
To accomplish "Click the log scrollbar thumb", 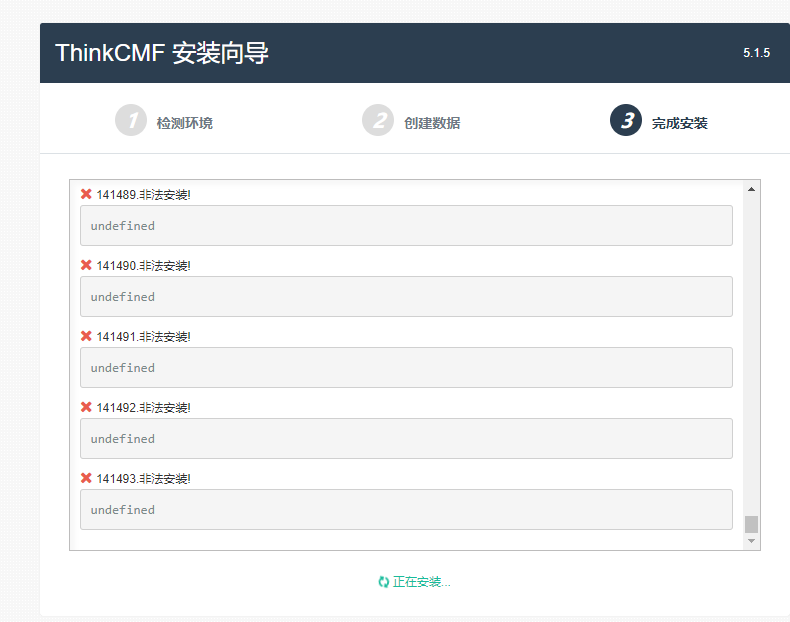I will (x=751, y=524).
